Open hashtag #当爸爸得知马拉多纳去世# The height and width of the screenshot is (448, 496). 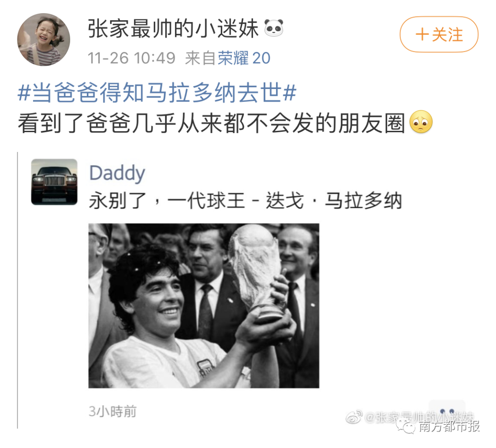pyautogui.click(x=157, y=93)
